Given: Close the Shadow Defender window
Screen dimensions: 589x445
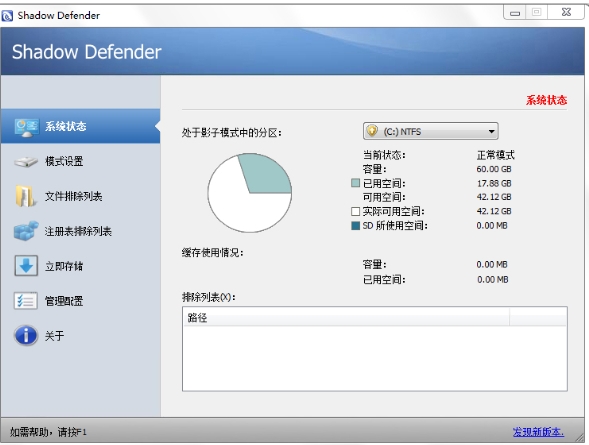Looking at the screenshot, I should tap(566, 12).
